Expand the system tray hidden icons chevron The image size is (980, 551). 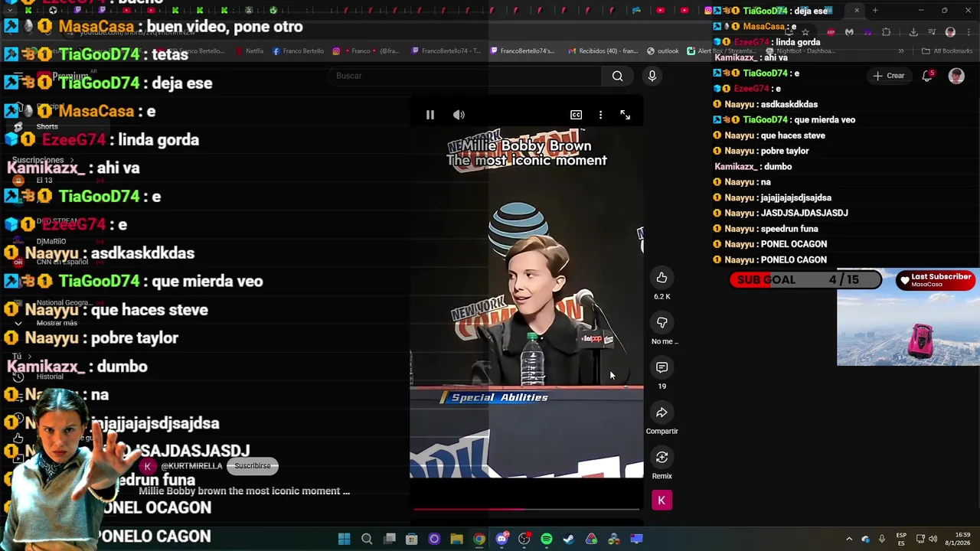tap(848, 539)
